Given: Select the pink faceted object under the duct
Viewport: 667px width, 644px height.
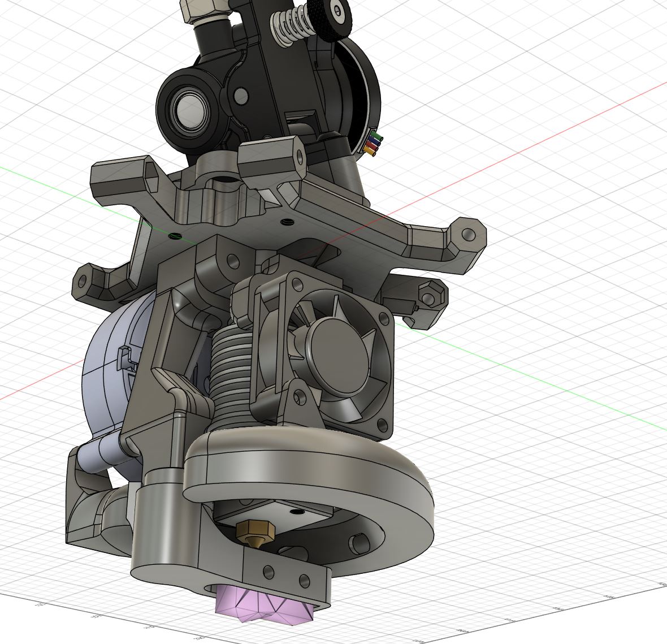Looking at the screenshot, I should click(264, 604).
